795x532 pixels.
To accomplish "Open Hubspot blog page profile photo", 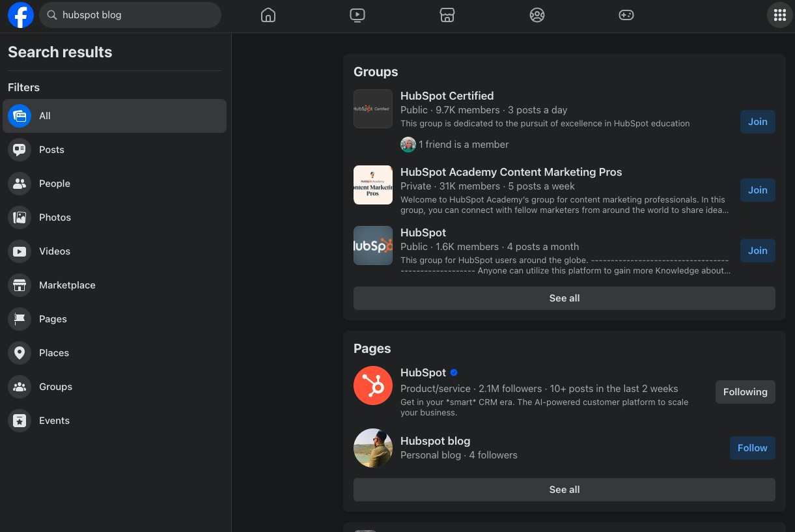I will pos(373,448).
